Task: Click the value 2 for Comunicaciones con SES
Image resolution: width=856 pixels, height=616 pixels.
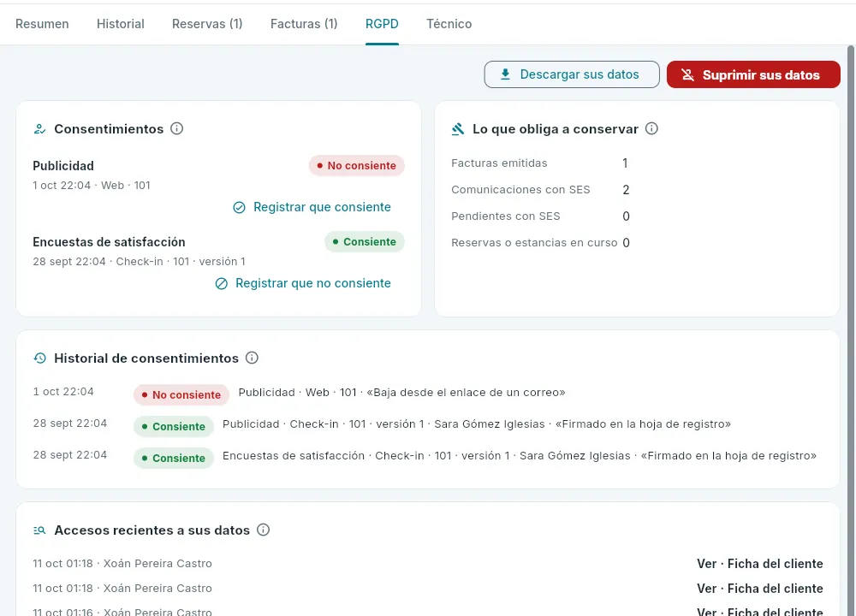Action: pos(627,190)
